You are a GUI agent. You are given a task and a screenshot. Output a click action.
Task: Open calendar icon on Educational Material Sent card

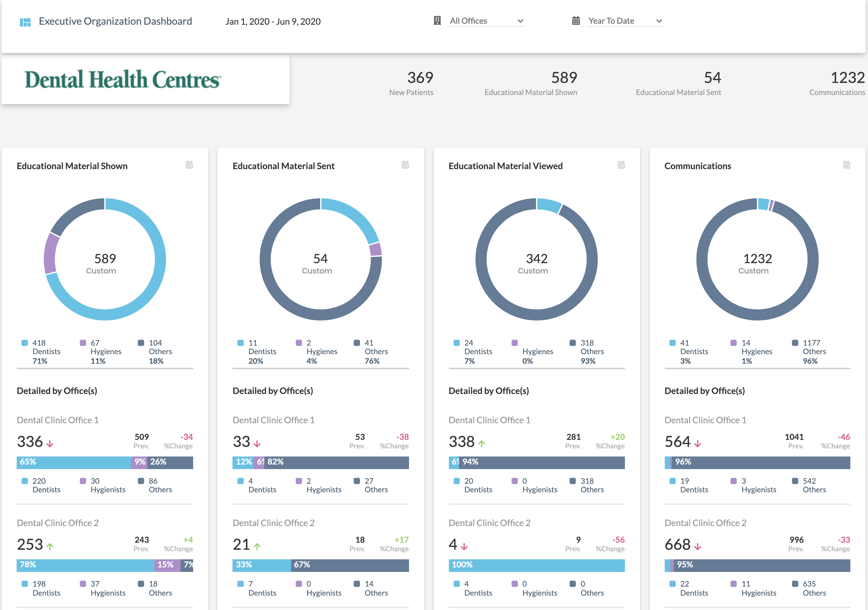click(x=405, y=165)
